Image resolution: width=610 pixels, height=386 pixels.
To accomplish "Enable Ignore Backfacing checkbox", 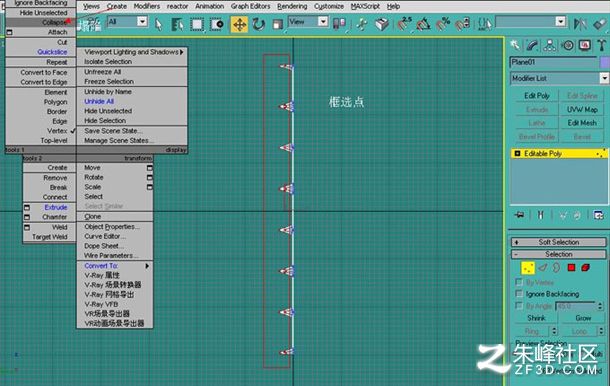I will pyautogui.click(x=519, y=293).
